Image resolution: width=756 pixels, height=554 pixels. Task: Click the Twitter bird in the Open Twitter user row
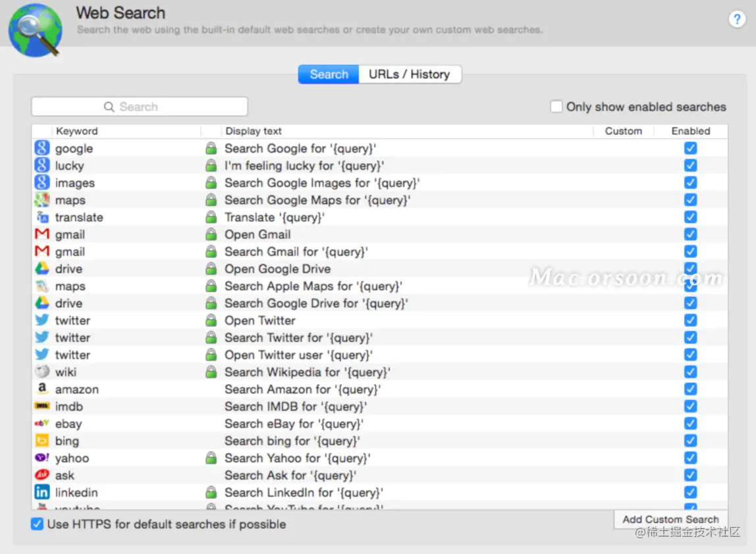pos(42,354)
